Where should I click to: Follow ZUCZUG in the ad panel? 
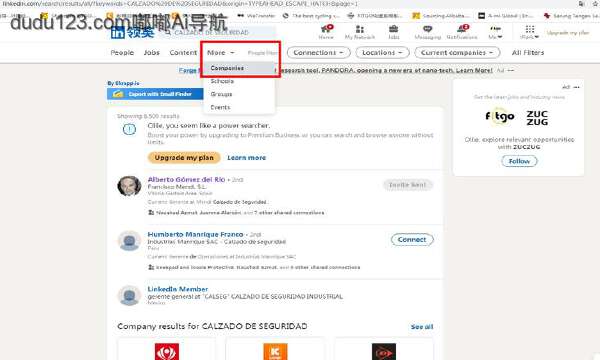click(519, 161)
